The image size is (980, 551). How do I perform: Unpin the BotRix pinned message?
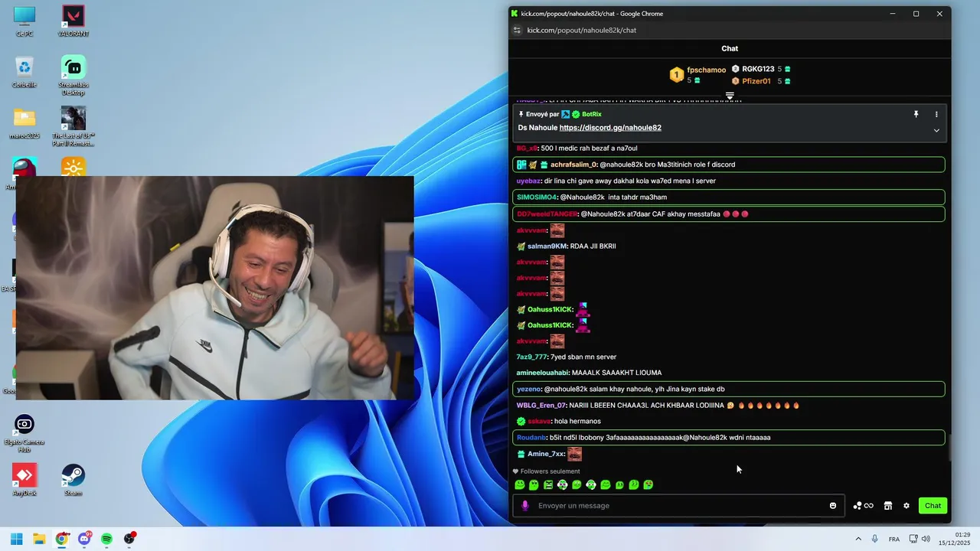pos(916,114)
